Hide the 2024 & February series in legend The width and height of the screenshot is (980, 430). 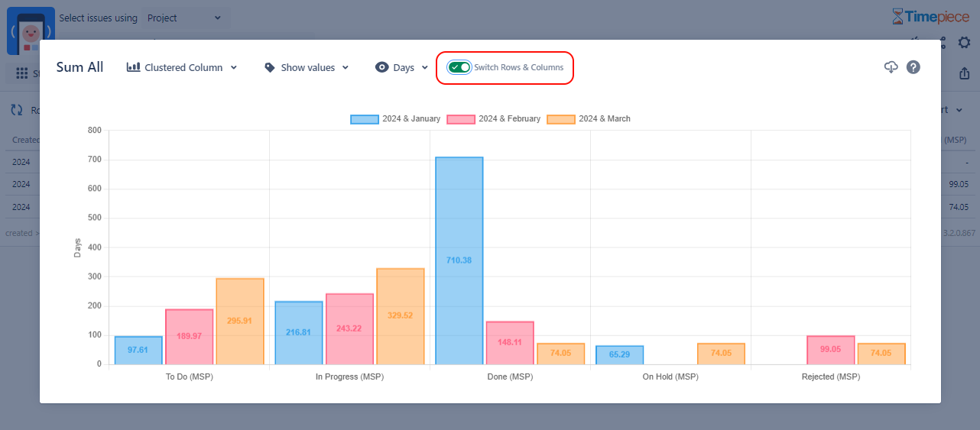[x=493, y=119]
